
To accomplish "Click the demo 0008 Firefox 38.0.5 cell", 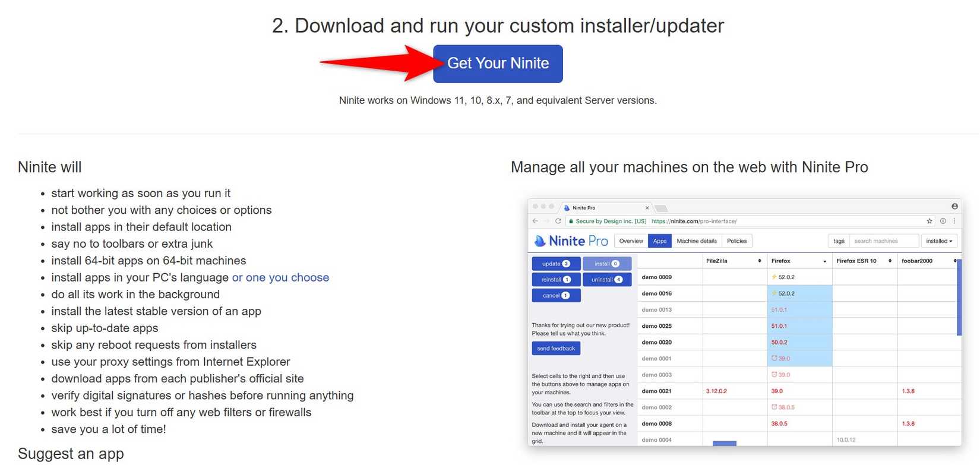I will click(x=799, y=424).
